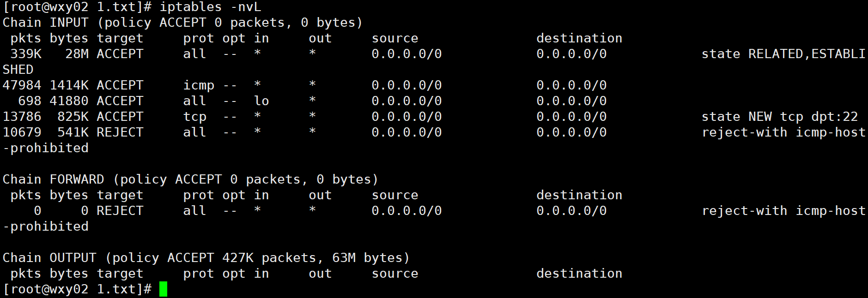Click the lo interface entry
Screen dimensions: 868x298
coord(261,101)
